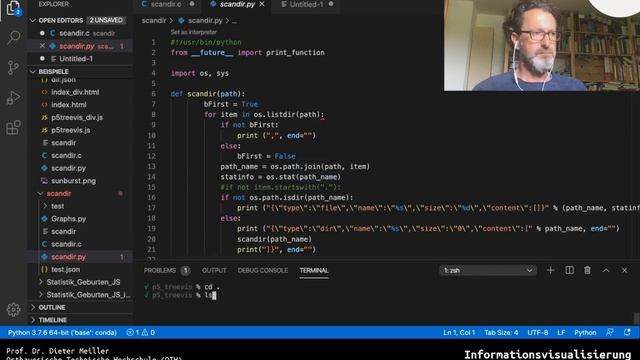Click the terminal panel scrollbar
Screen dimensions: 640x360
[x=636, y=318]
